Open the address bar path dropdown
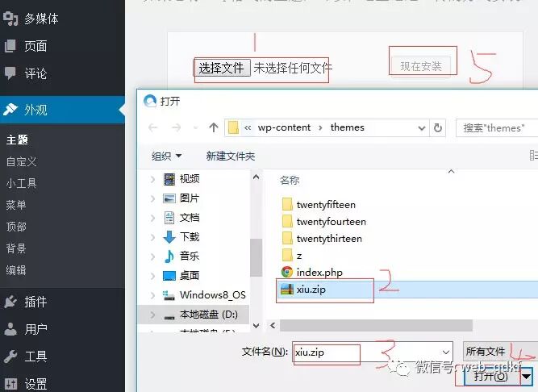538x392 pixels. (422, 128)
